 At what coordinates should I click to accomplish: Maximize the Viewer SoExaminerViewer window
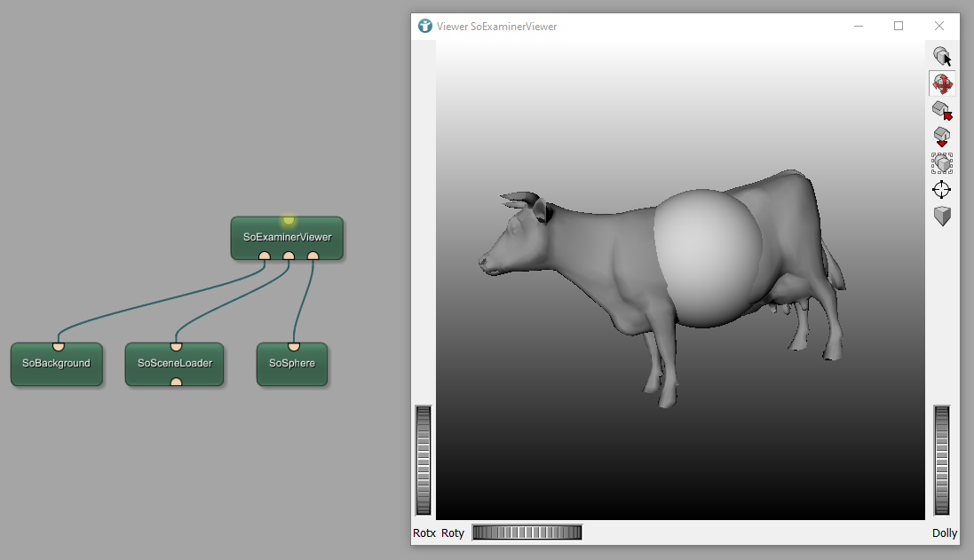[899, 27]
